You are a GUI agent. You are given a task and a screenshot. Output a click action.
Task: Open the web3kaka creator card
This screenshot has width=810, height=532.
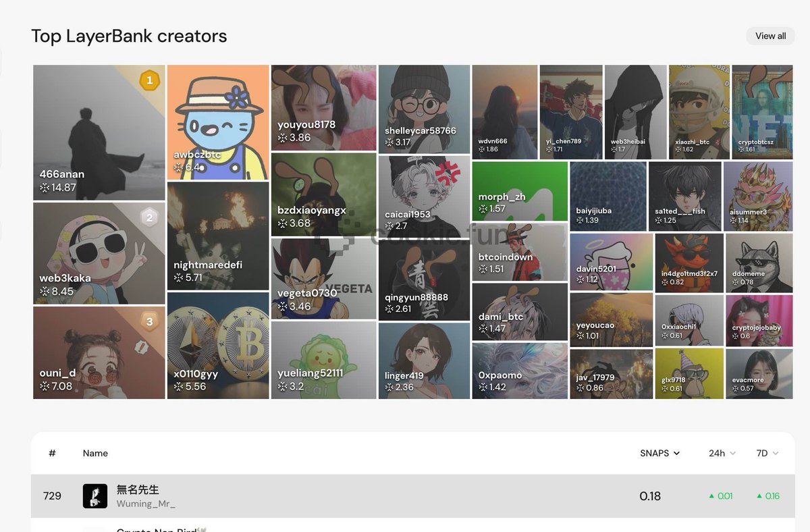click(x=99, y=253)
